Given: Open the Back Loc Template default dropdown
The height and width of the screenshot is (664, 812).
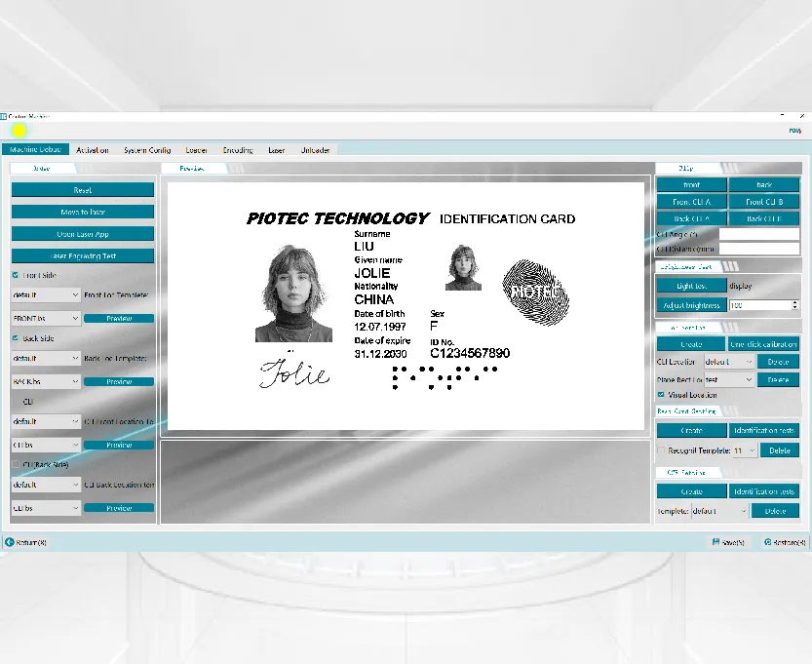Looking at the screenshot, I should click(x=46, y=359).
